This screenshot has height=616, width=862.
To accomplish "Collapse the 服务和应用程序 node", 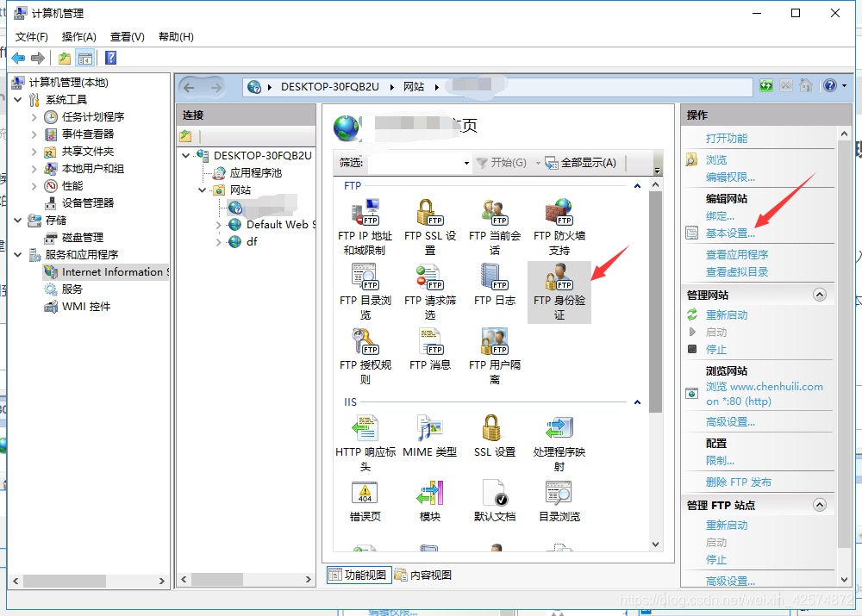I will (x=18, y=255).
